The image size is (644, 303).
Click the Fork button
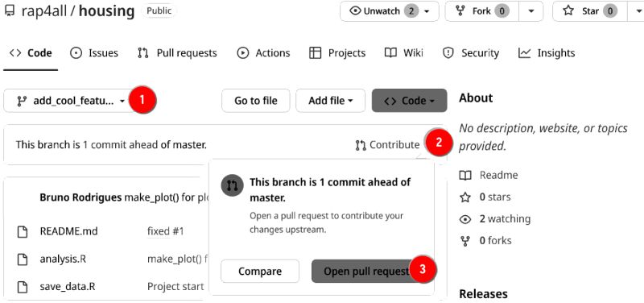[481, 11]
